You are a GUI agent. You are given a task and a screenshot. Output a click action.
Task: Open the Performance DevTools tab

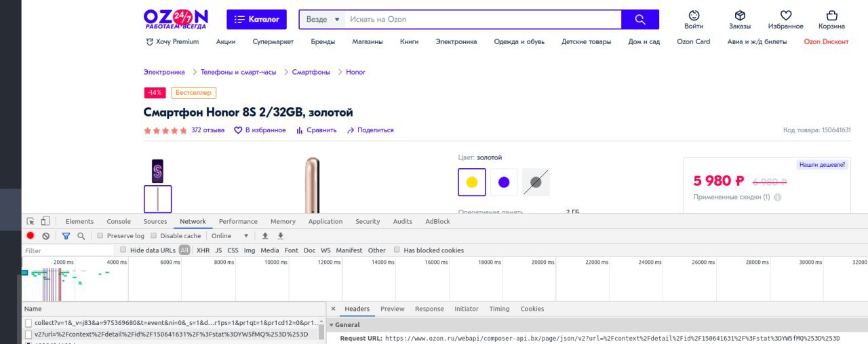(x=238, y=221)
